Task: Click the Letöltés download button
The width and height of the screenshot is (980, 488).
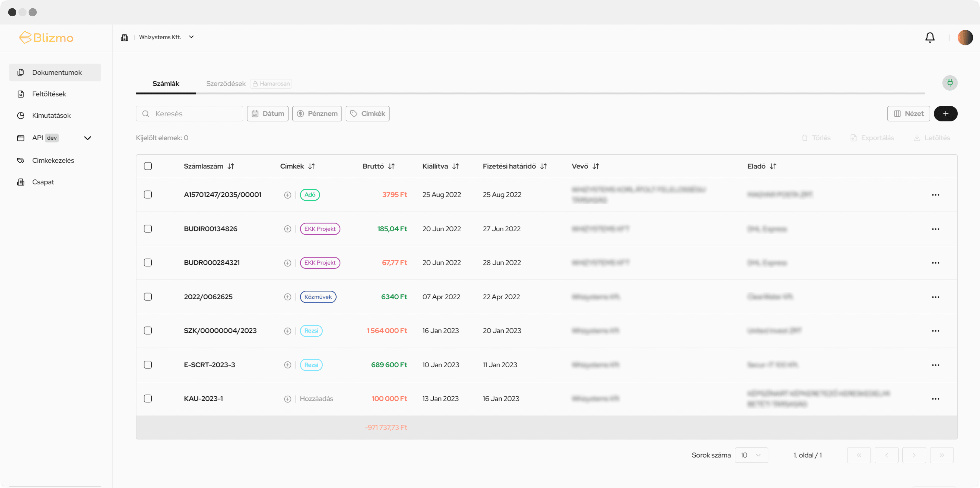Action: point(932,138)
